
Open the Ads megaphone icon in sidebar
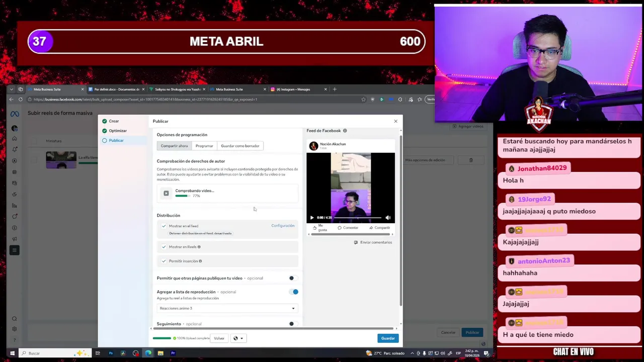point(15,239)
